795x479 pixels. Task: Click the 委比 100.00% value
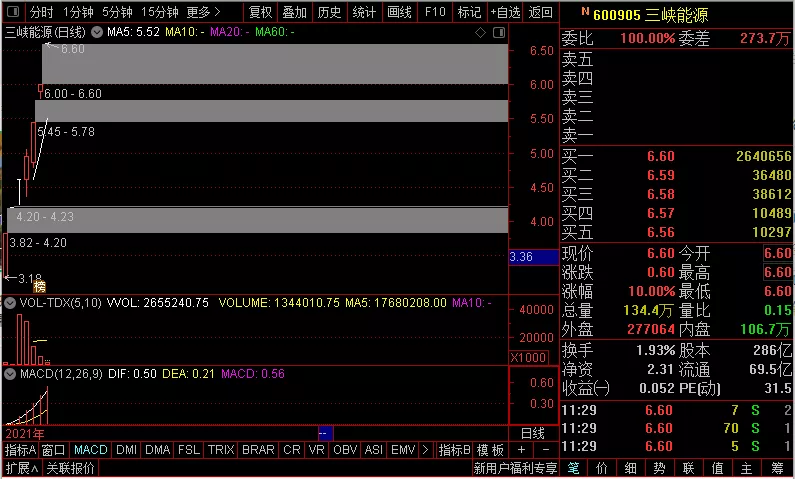click(647, 39)
